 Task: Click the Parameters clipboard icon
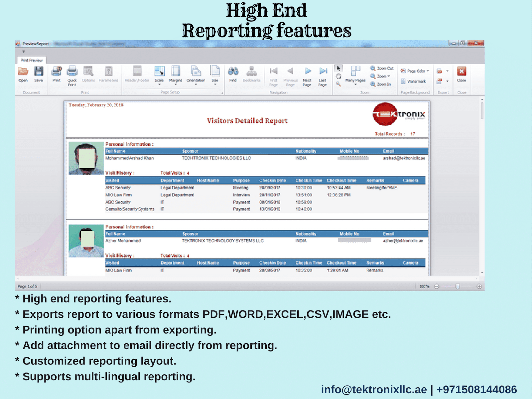tap(108, 71)
